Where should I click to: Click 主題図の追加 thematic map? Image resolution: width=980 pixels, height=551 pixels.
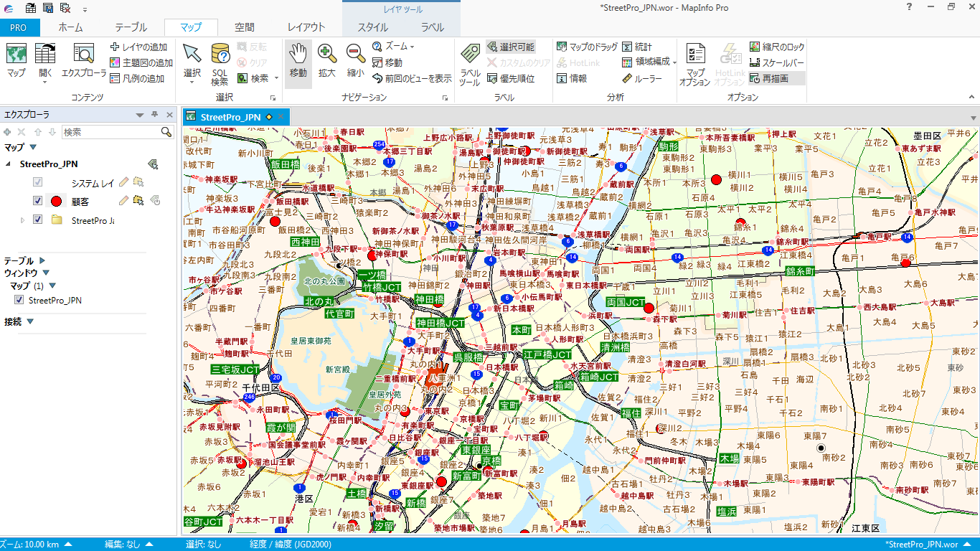[x=141, y=62]
